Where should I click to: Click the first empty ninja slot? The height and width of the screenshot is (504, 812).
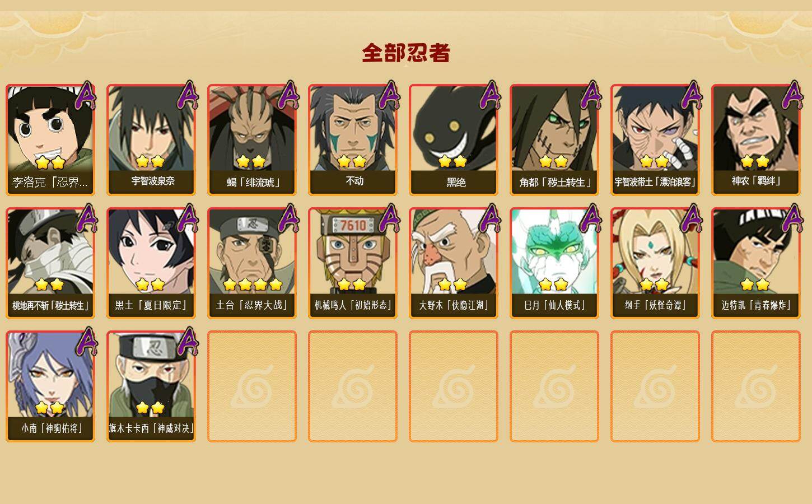point(252,386)
